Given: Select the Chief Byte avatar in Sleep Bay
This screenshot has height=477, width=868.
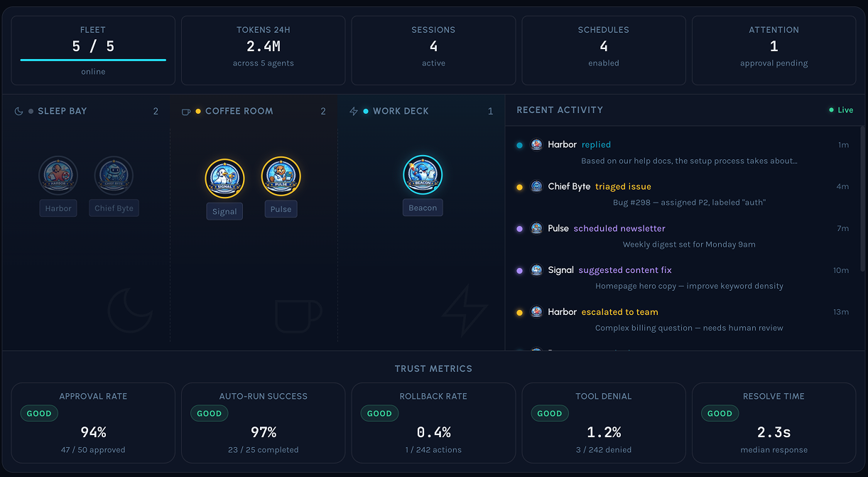Looking at the screenshot, I should coord(114,175).
